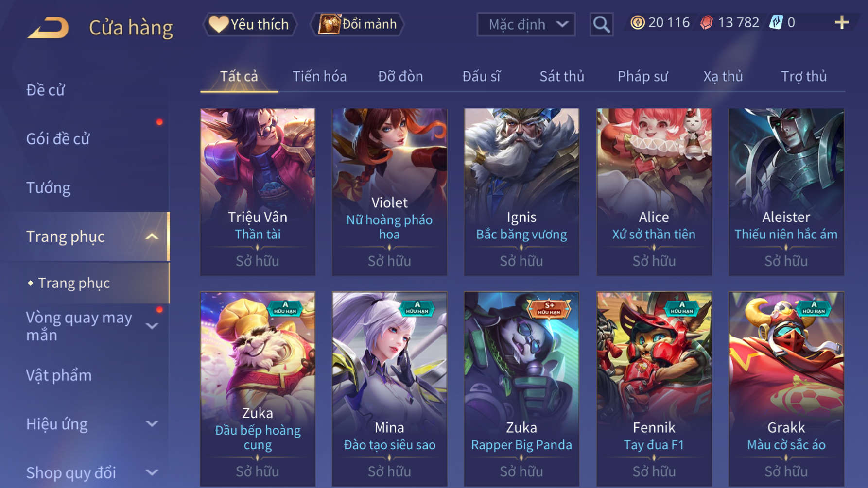The height and width of the screenshot is (488, 868).
Task: Click the S+ Hữu Hạn badge on Zuka
Action: point(549,308)
